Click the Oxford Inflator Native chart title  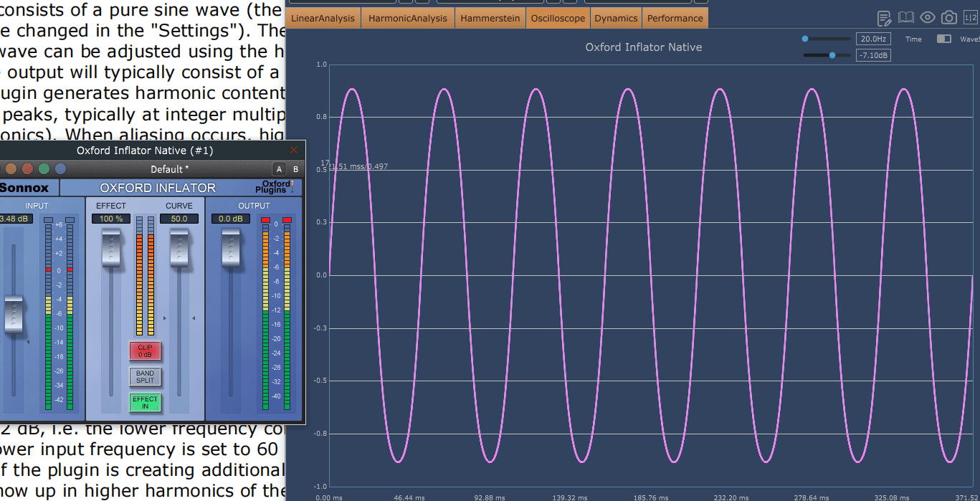[644, 47]
